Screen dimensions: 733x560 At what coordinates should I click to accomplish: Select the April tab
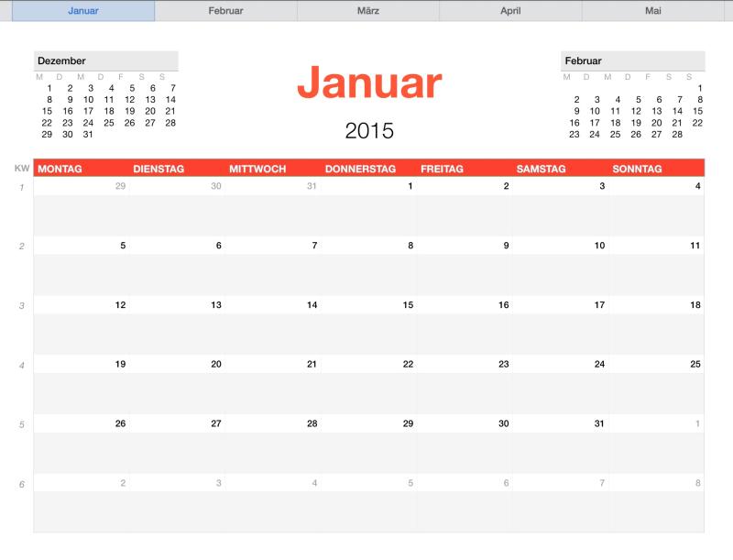point(509,11)
